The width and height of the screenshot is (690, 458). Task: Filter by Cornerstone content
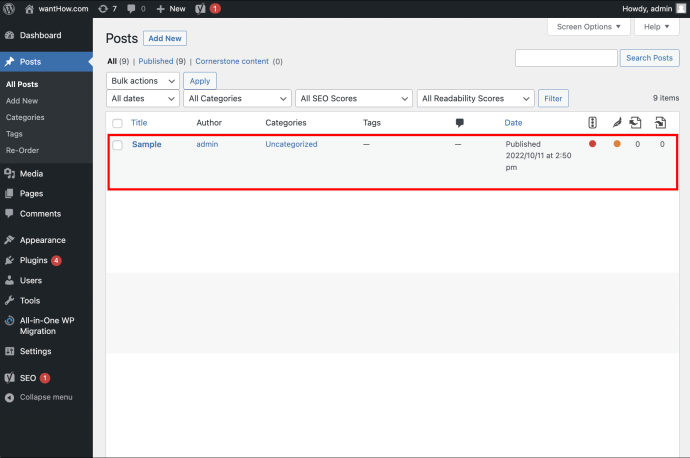coord(232,61)
